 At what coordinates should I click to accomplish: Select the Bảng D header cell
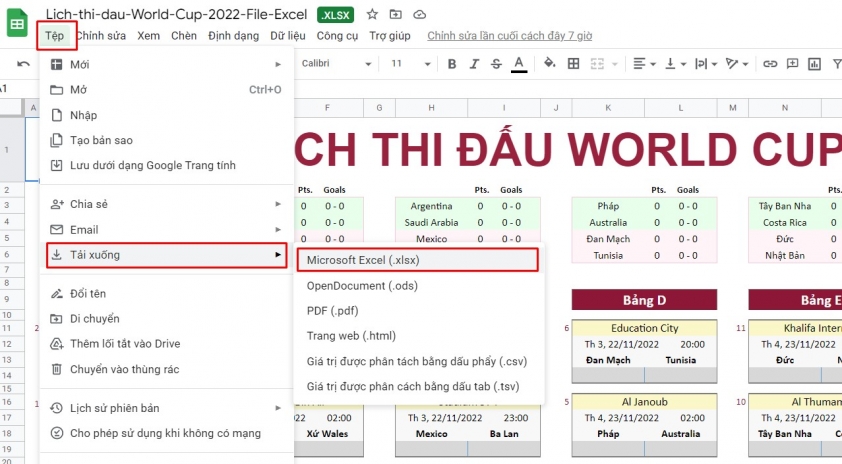click(x=644, y=300)
